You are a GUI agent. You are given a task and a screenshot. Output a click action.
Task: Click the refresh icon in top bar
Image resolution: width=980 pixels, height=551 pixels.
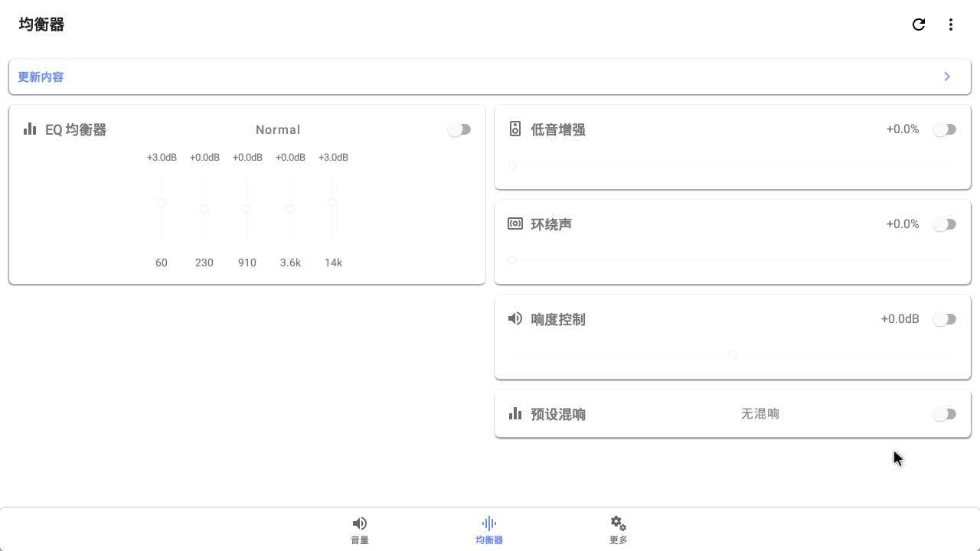[919, 24]
